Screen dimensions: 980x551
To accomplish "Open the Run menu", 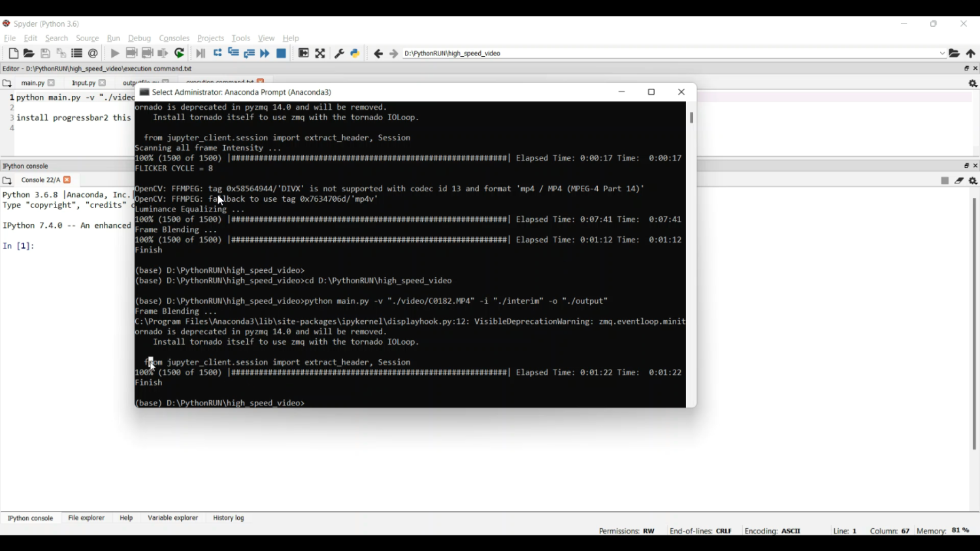I will pos(114,39).
